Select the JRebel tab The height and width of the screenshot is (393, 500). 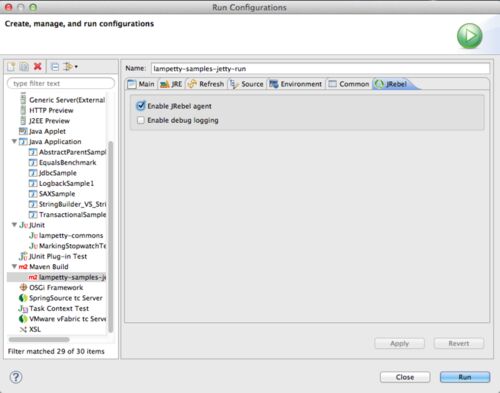(x=392, y=84)
